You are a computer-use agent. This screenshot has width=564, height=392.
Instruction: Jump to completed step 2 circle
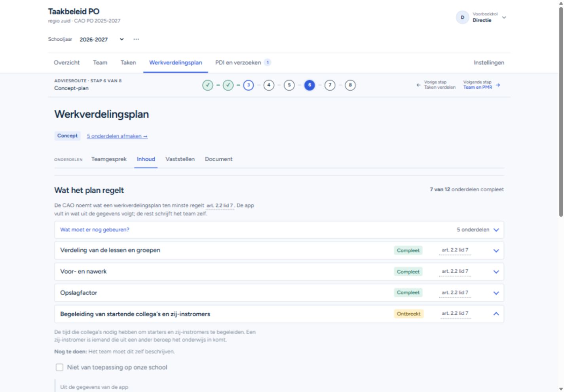(228, 85)
